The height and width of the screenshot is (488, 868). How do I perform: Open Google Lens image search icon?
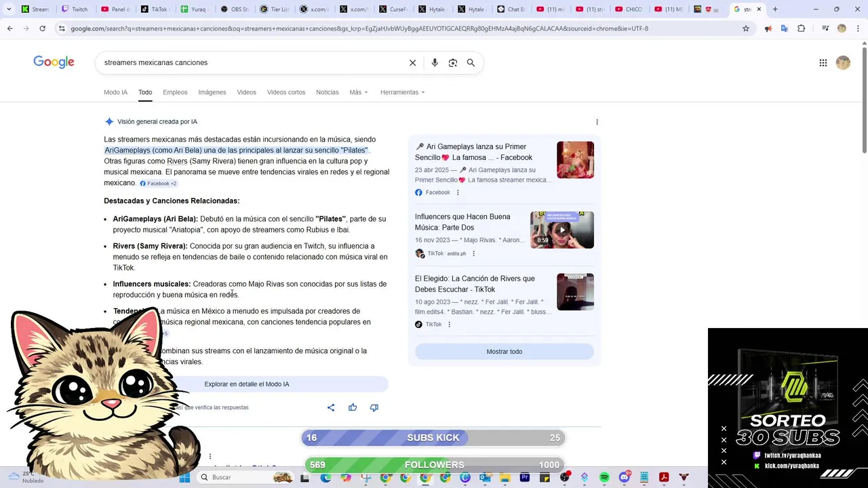[453, 62]
